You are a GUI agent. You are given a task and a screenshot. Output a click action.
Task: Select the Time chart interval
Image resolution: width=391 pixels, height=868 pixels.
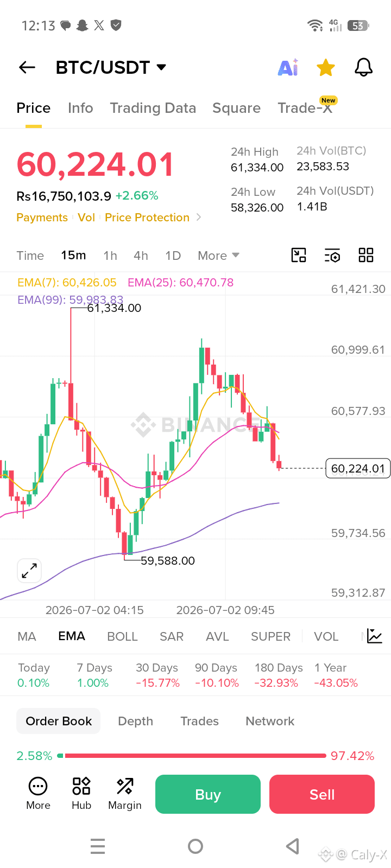(x=30, y=256)
